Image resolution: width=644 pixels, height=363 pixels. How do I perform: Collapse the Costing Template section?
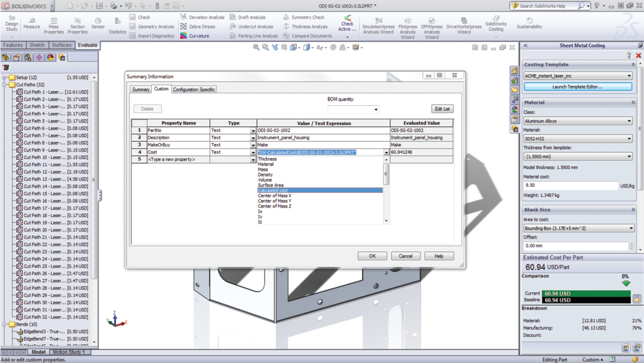[633, 64]
